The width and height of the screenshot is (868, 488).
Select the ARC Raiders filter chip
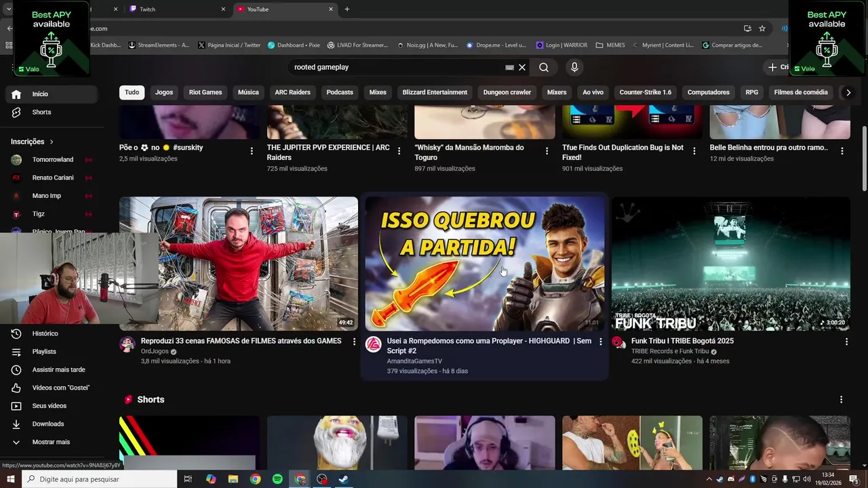[x=292, y=92]
